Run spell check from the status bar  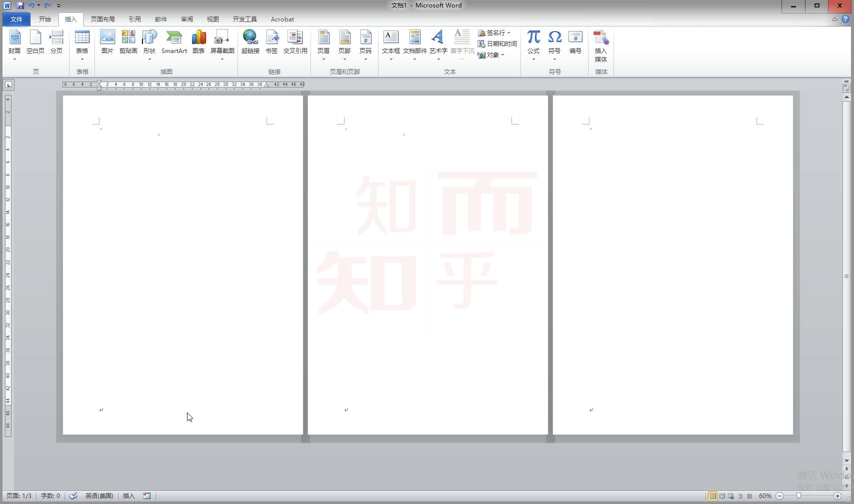point(73,495)
